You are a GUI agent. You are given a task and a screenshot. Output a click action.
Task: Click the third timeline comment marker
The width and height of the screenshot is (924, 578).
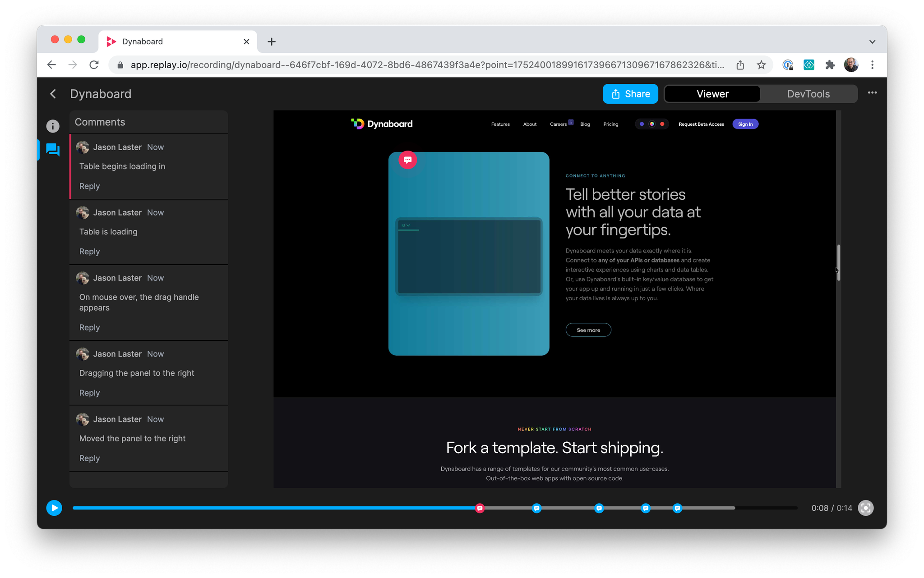[x=599, y=508]
